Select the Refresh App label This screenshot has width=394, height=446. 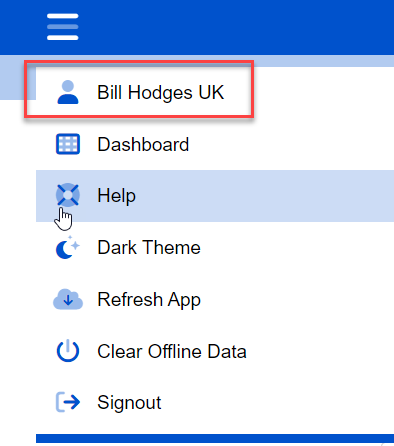149,300
